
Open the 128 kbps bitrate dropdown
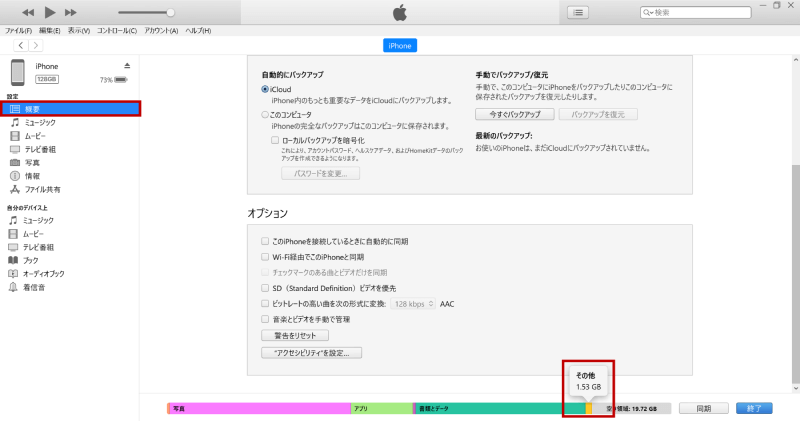(413, 304)
